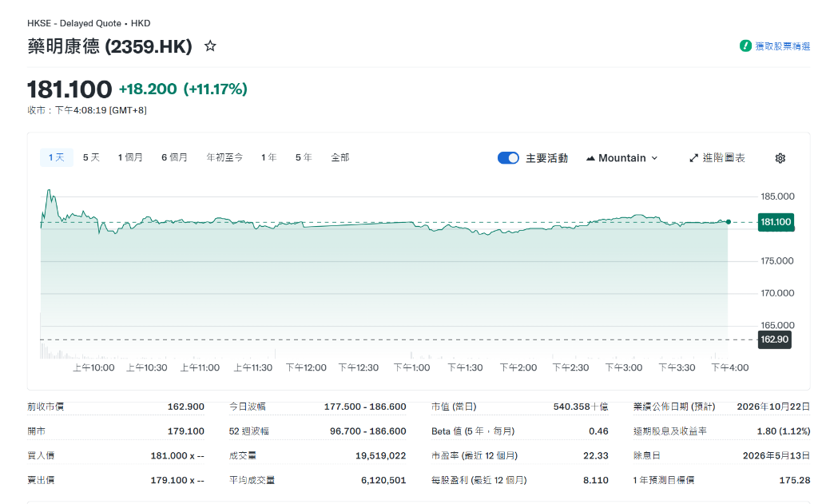This screenshot has height=504, width=818.
Task: Click the 52 週波幅 label
Action: pyautogui.click(x=249, y=431)
